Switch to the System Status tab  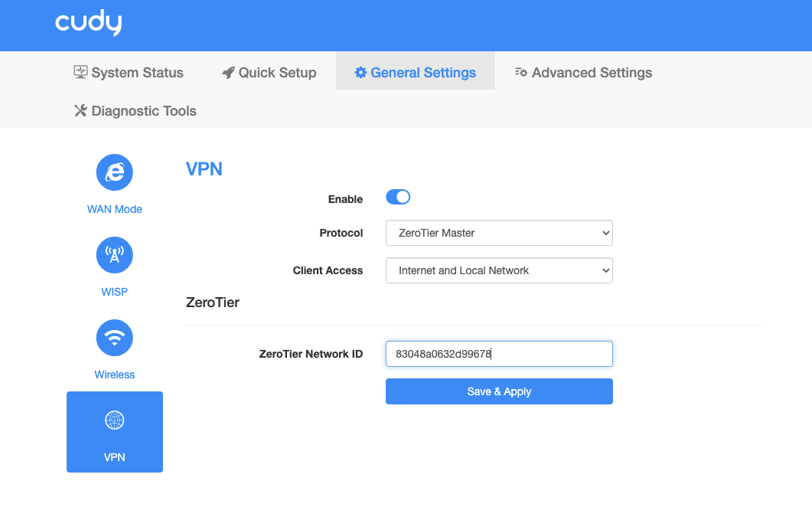coord(129,73)
